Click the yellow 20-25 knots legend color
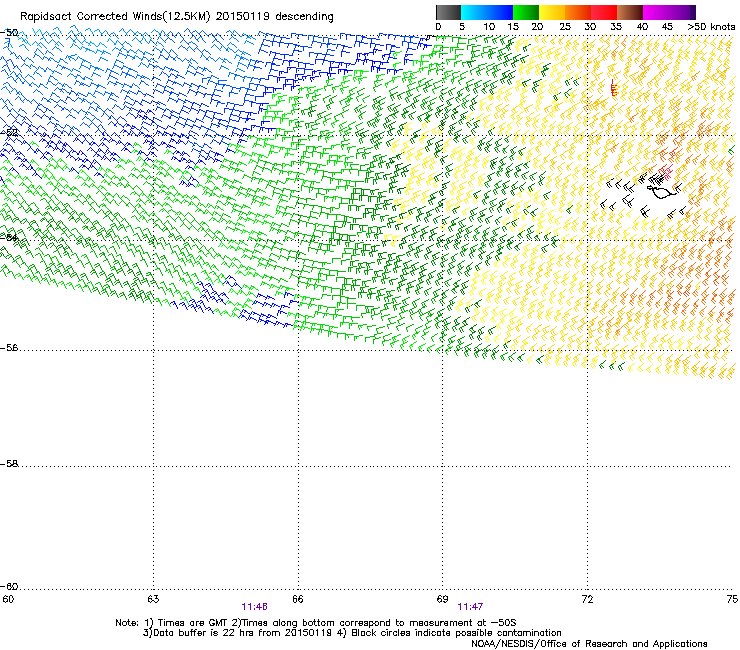Image resolution: width=740 pixels, height=650 pixels. click(552, 12)
